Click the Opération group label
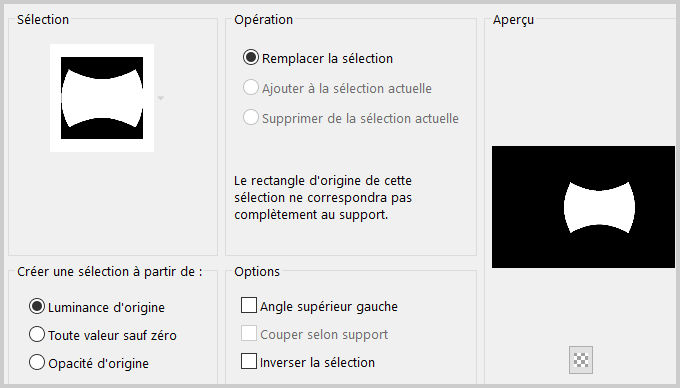The height and width of the screenshot is (388, 680). coord(263,20)
